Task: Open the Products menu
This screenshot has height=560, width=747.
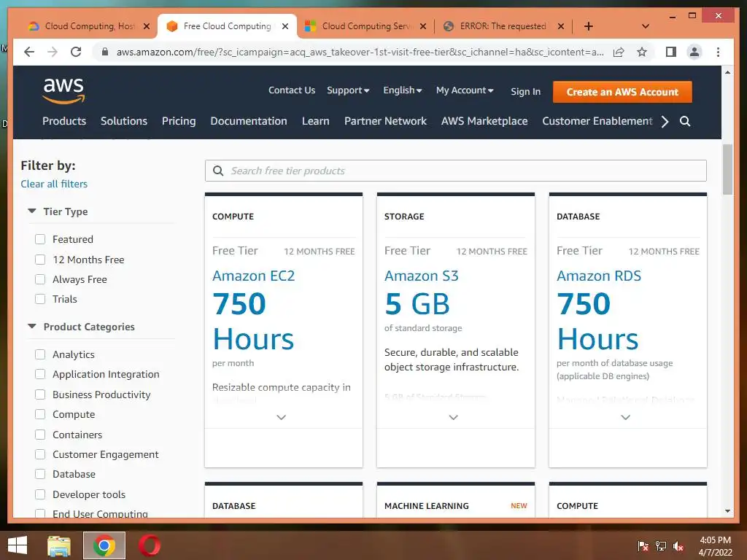Action: [64, 121]
